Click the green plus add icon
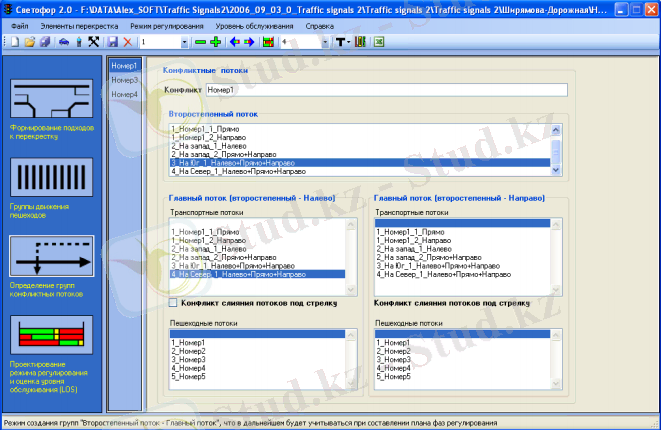The width and height of the screenshot is (661, 430). (216, 43)
